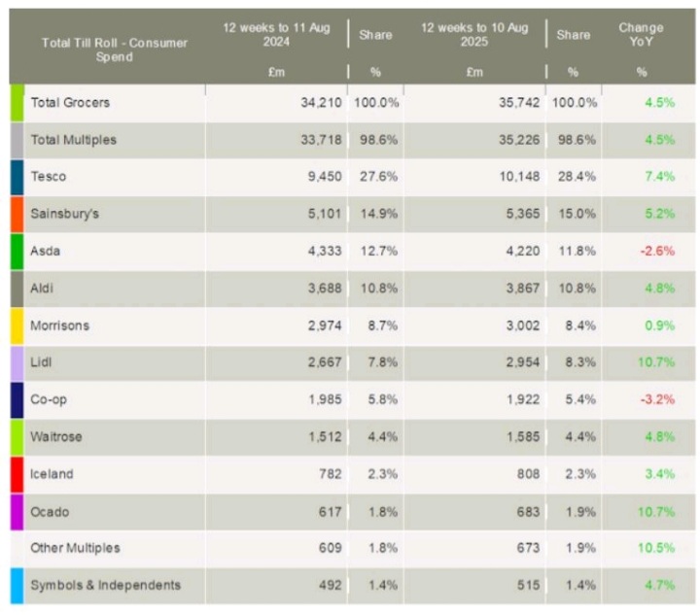Image resolution: width=700 pixels, height=615 pixels.
Task: Select the Total Grocers row label
Action: tap(70, 102)
